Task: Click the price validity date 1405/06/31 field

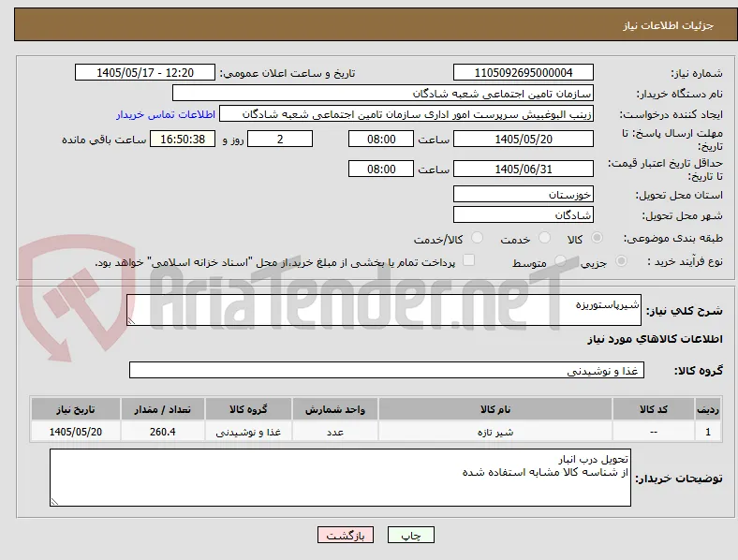Action: 523,169
